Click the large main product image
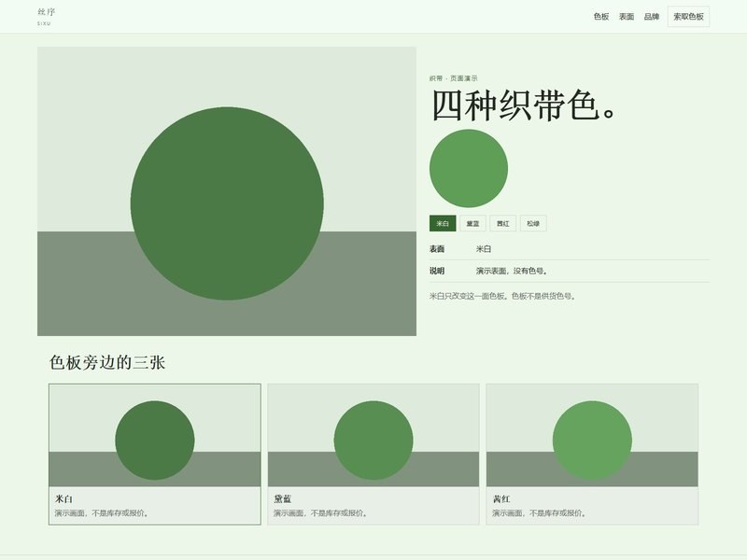 pyautogui.click(x=227, y=191)
